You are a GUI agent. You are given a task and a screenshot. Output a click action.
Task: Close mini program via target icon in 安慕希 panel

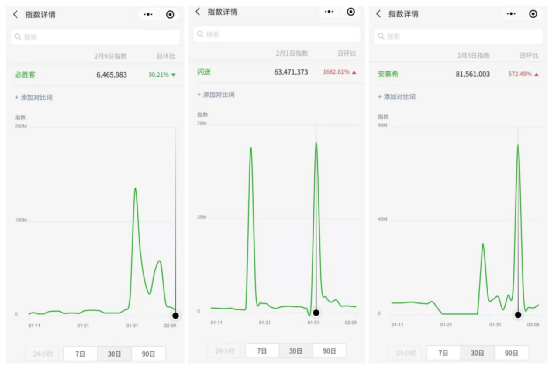(x=533, y=14)
